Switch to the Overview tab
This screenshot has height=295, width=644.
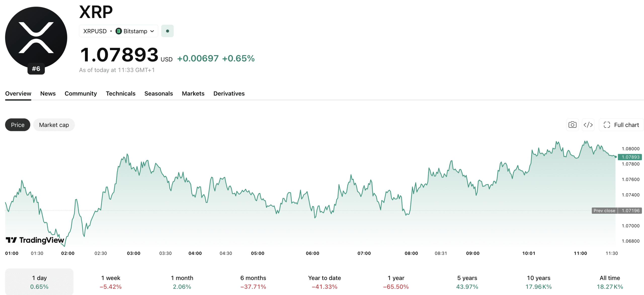[x=18, y=94]
